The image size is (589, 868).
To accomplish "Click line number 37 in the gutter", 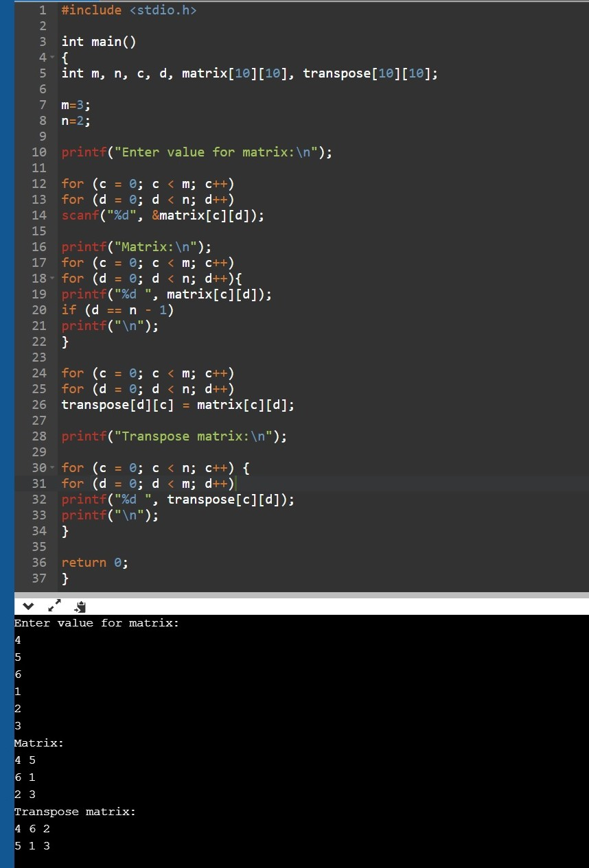I will [x=39, y=578].
